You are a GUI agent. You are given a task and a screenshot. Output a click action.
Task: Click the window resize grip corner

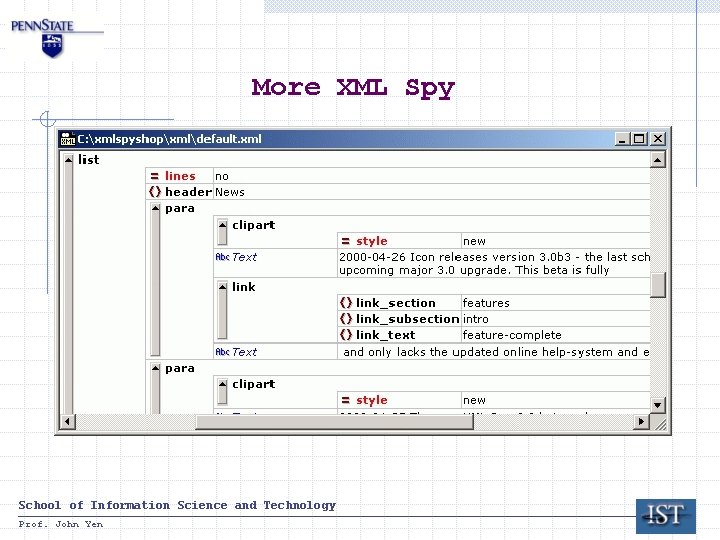pyautogui.click(x=660, y=423)
